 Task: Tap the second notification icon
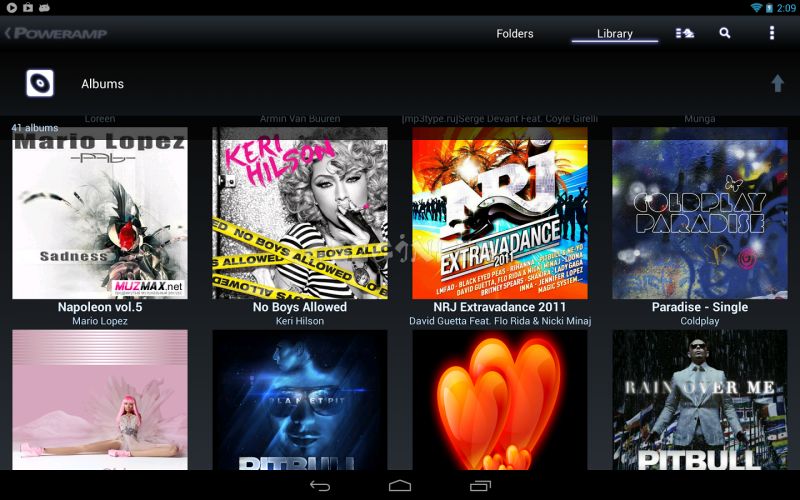pyautogui.click(x=28, y=7)
